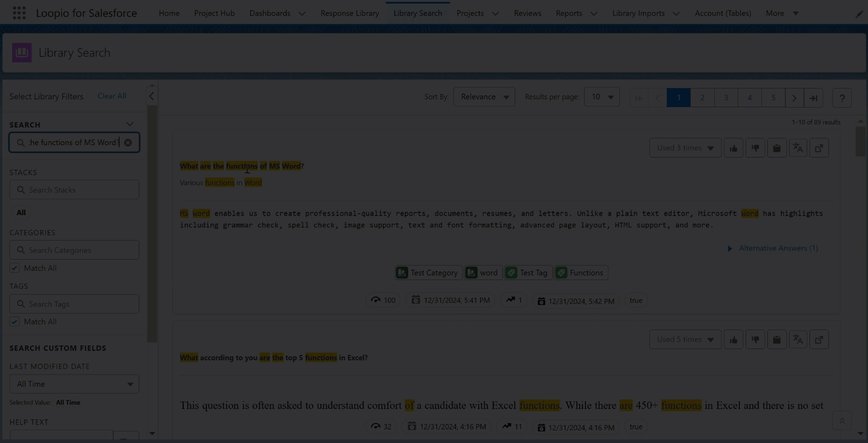Click the Clear All filters link
Image resolution: width=868 pixels, height=443 pixels.
pyautogui.click(x=112, y=96)
